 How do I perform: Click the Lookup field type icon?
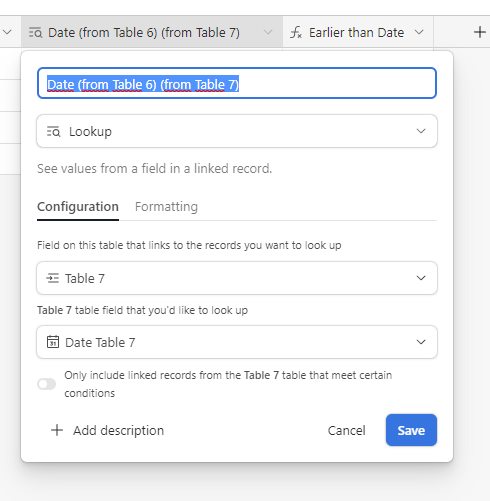53,132
